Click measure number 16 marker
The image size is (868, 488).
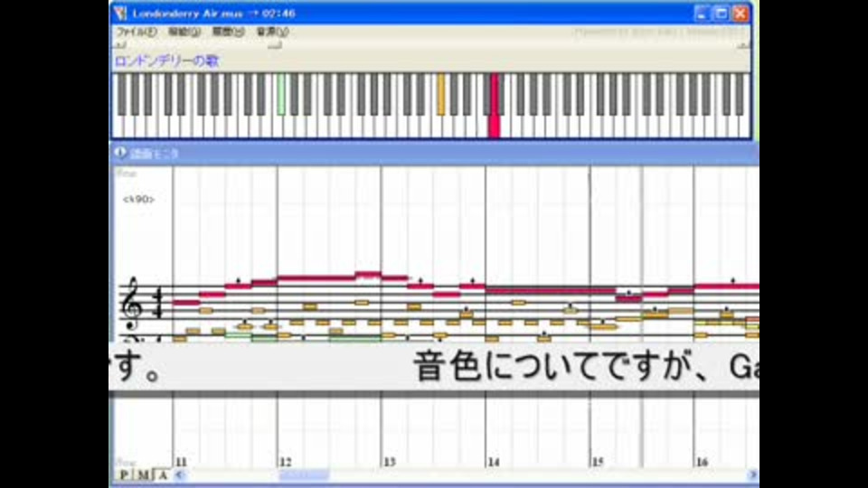(703, 462)
